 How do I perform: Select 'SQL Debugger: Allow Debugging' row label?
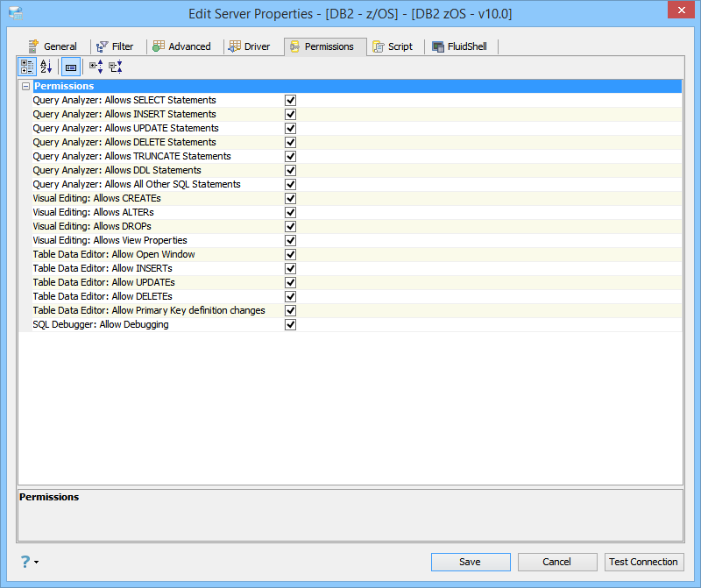point(101,324)
